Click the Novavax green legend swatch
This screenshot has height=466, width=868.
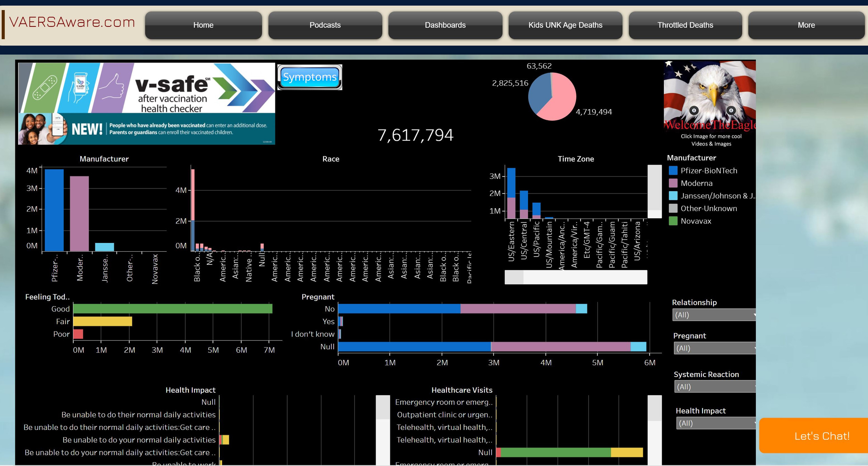[x=673, y=221]
